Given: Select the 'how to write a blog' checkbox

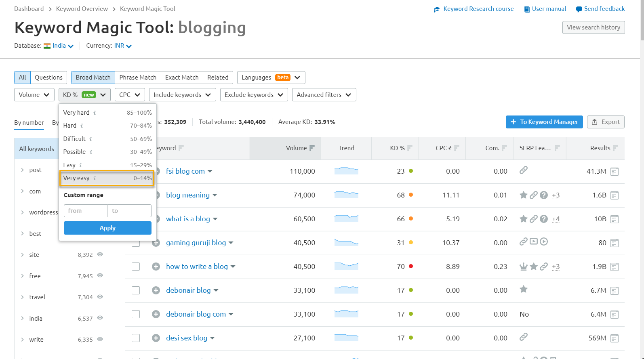Looking at the screenshot, I should pos(136,267).
